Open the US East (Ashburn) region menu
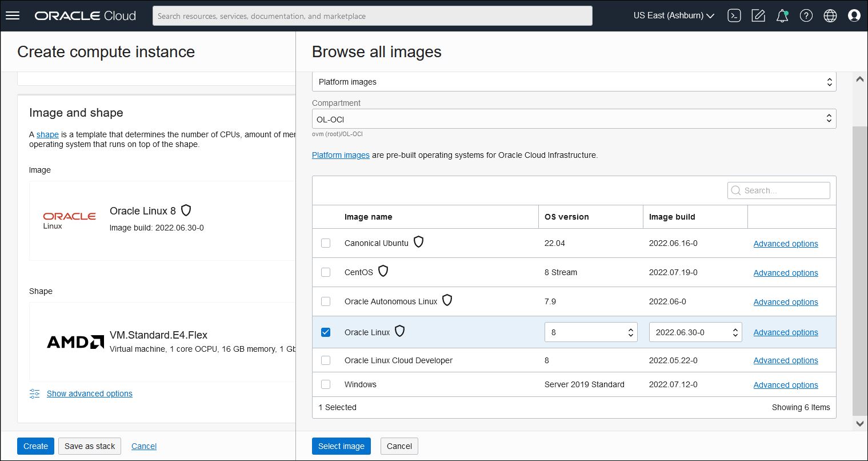 coord(673,15)
